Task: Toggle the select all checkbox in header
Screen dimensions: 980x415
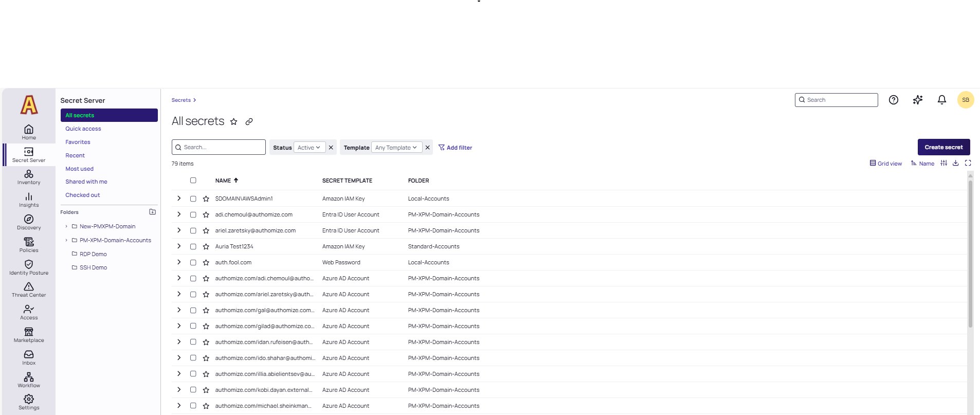Action: click(193, 181)
